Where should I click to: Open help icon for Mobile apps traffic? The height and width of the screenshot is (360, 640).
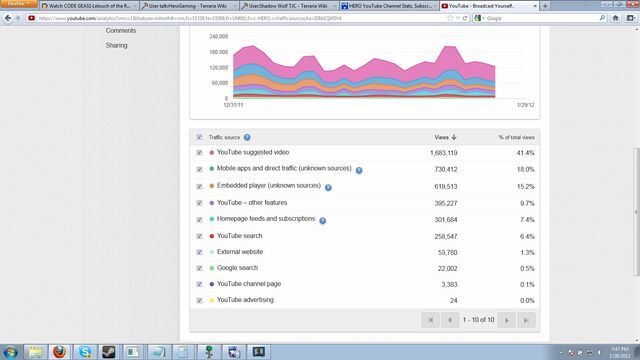pos(359,170)
